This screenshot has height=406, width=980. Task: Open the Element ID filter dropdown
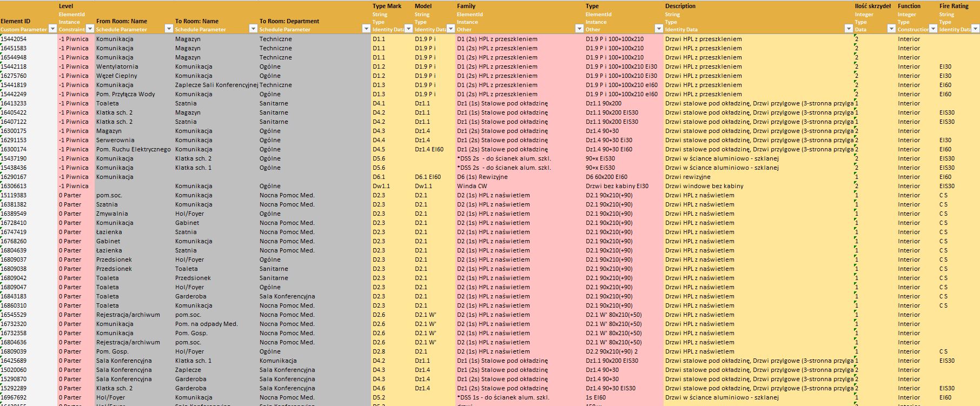53,29
